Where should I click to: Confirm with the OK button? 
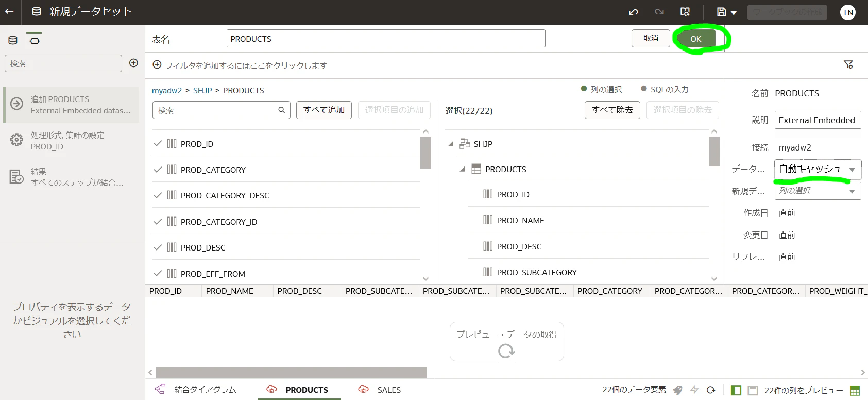(x=696, y=39)
